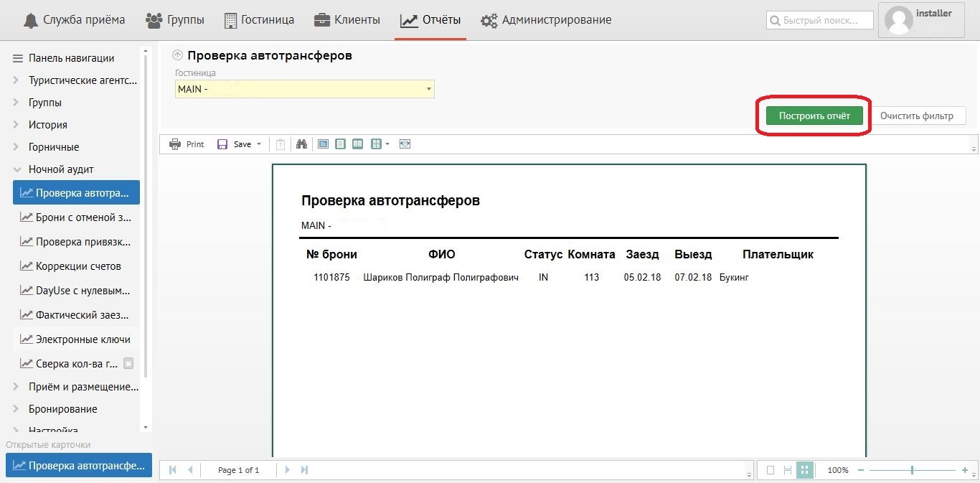Click the zoom in plus icon
980x483 pixels.
coord(965,470)
